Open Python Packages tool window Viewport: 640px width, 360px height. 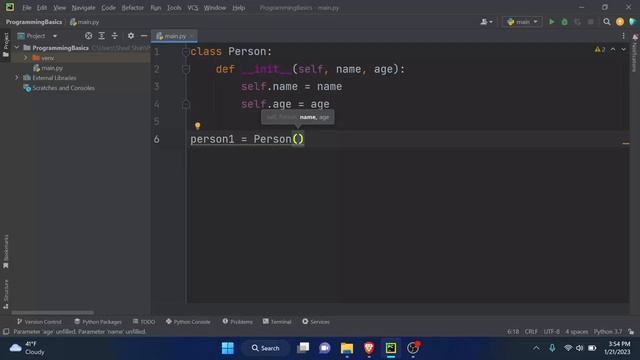tap(98, 322)
